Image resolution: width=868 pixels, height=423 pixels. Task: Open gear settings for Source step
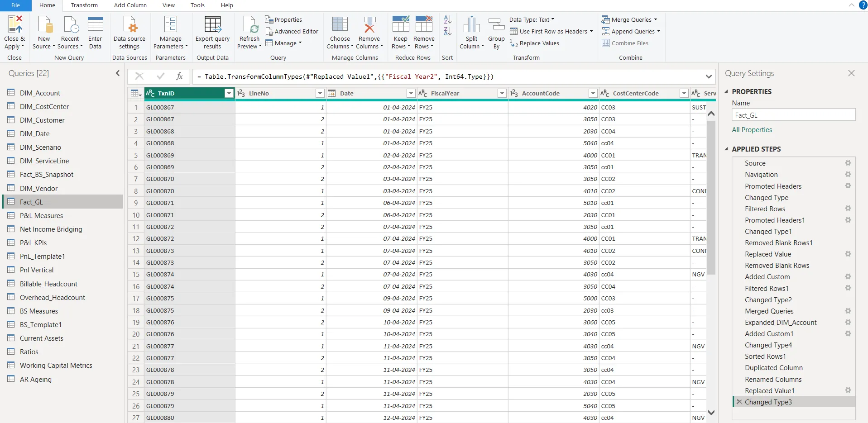point(848,163)
